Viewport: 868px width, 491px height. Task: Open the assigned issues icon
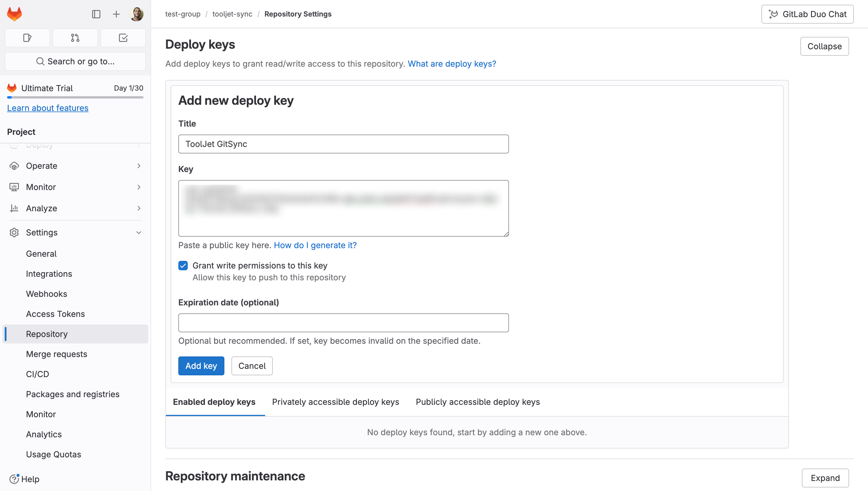pos(27,38)
